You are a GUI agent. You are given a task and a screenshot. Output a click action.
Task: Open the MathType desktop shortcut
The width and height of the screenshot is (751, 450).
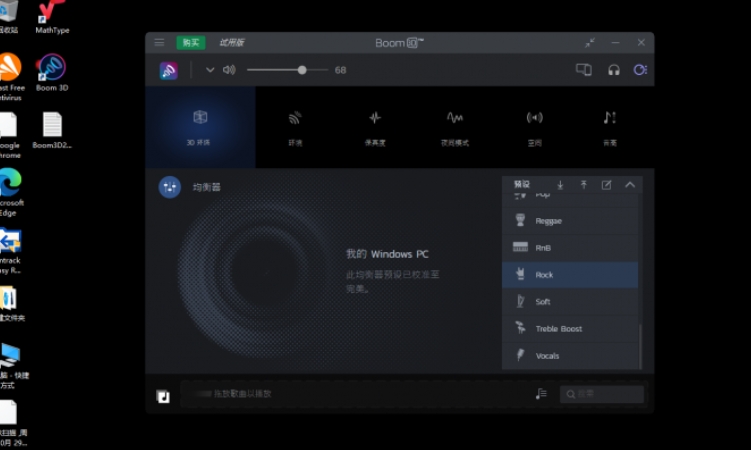52,17
